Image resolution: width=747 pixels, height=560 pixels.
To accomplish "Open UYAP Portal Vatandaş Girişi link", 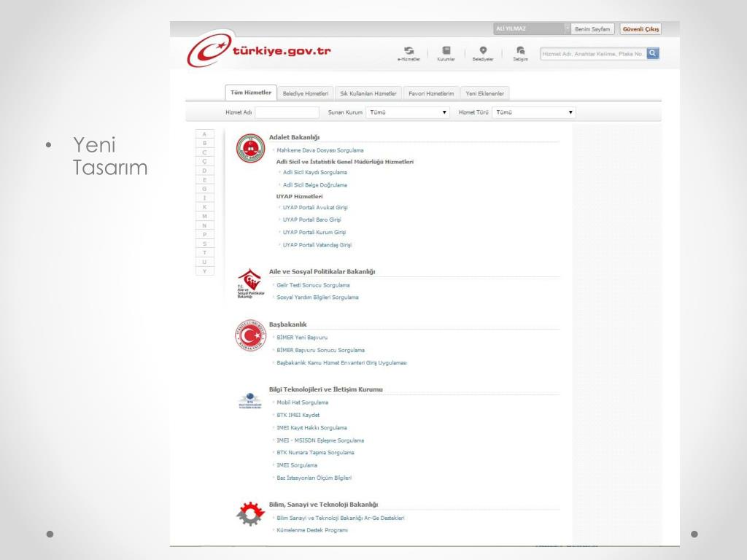I will tap(317, 245).
